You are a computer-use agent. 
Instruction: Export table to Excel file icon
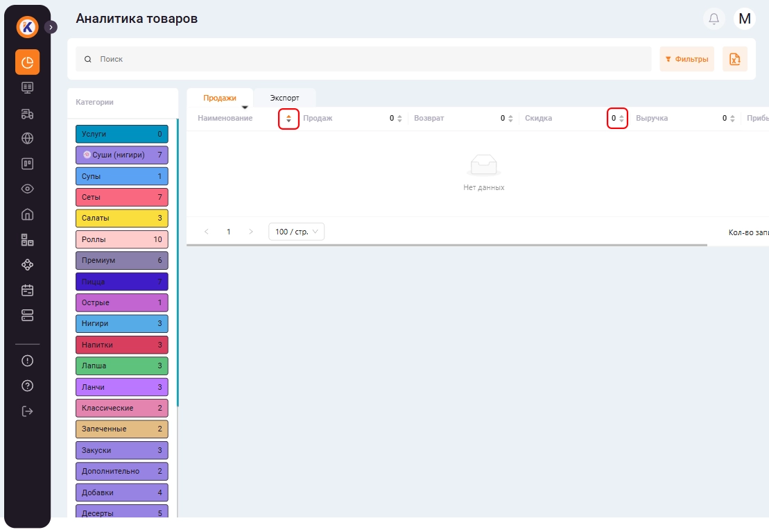coord(734,60)
